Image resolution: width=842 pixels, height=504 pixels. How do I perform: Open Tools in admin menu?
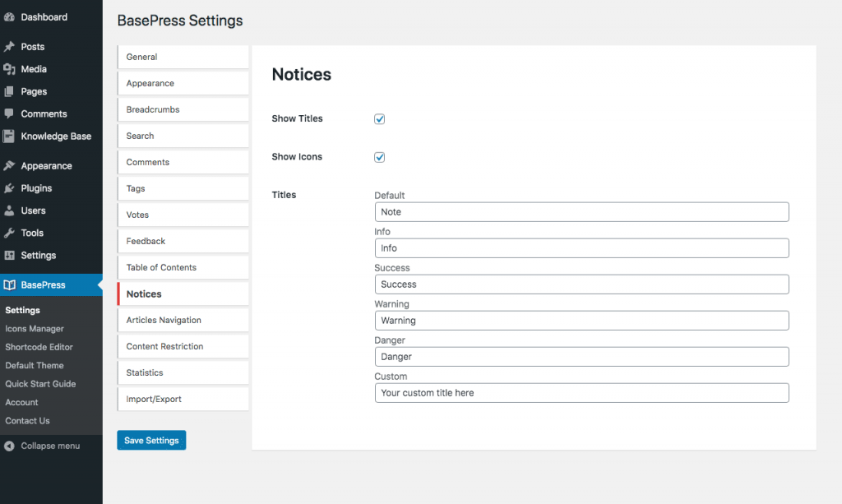[x=32, y=233]
